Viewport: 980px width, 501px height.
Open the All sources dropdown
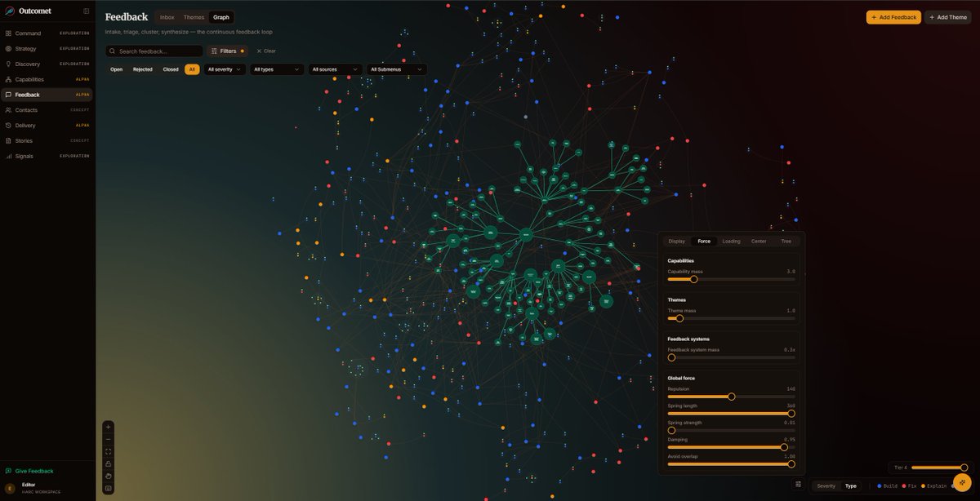(x=336, y=69)
